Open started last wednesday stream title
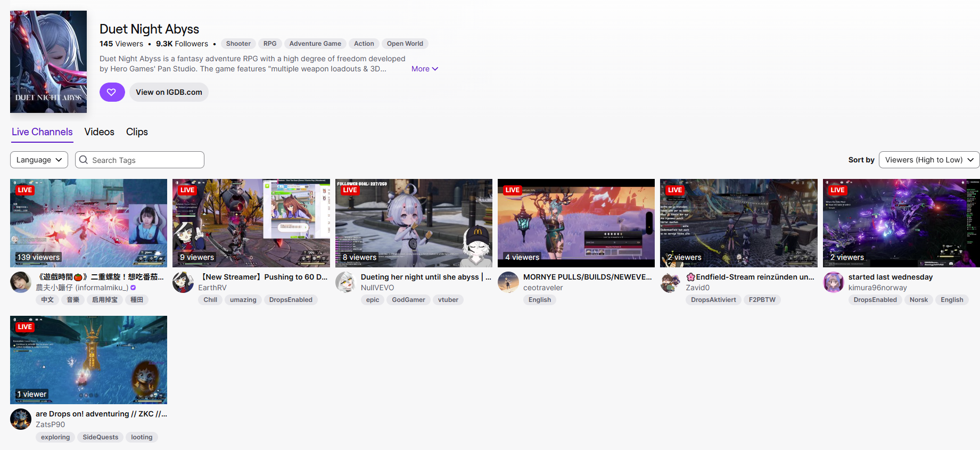980x450 pixels. [891, 277]
